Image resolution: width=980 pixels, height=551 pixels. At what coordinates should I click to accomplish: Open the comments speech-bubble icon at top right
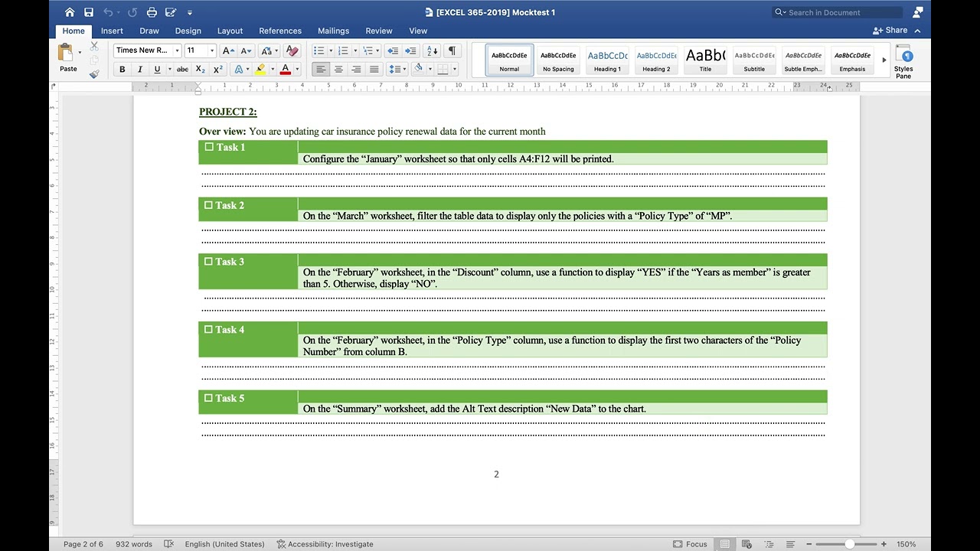click(918, 12)
